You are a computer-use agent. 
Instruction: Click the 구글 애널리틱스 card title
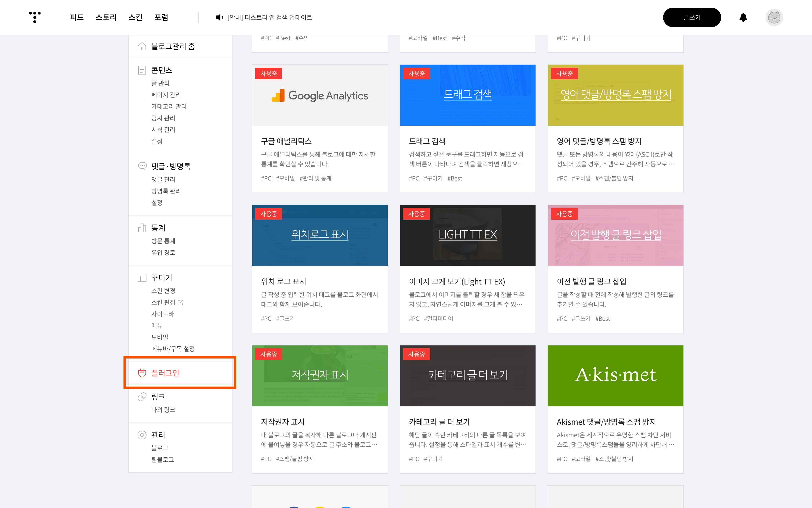(286, 141)
